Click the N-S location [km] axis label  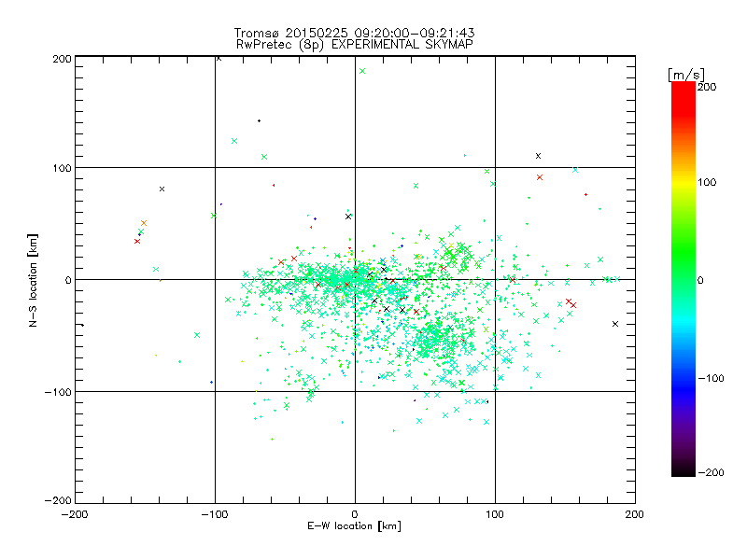click(33, 280)
